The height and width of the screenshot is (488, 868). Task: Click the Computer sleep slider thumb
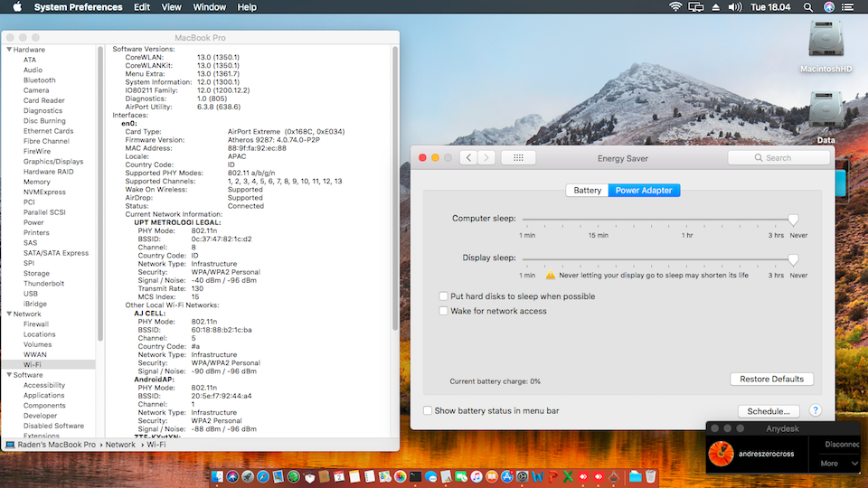(793, 220)
